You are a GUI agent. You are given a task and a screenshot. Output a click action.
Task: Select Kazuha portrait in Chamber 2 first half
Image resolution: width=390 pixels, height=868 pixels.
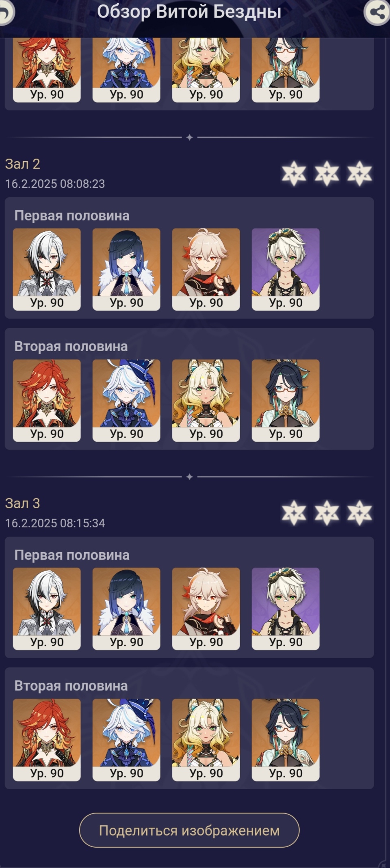tap(206, 270)
